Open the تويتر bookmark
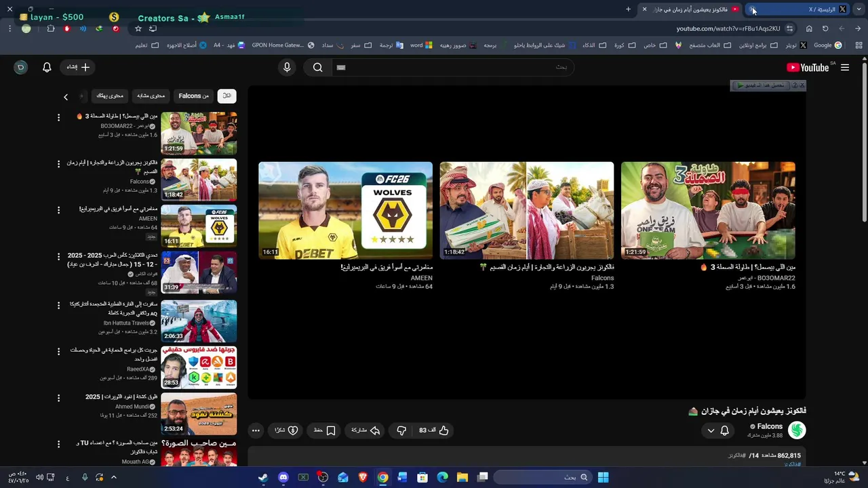This screenshot has height=488, width=868. click(x=795, y=45)
